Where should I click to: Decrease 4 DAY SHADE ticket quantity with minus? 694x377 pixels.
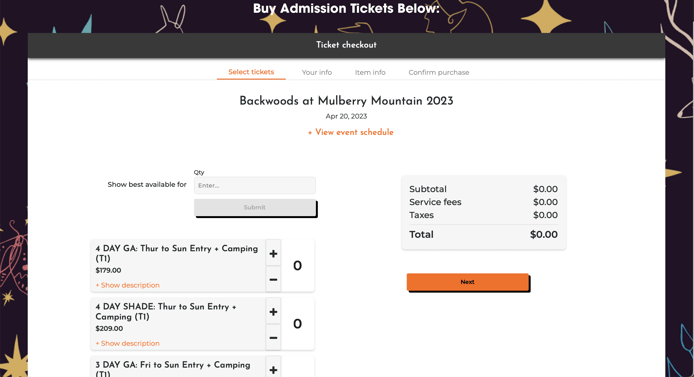coord(273,338)
